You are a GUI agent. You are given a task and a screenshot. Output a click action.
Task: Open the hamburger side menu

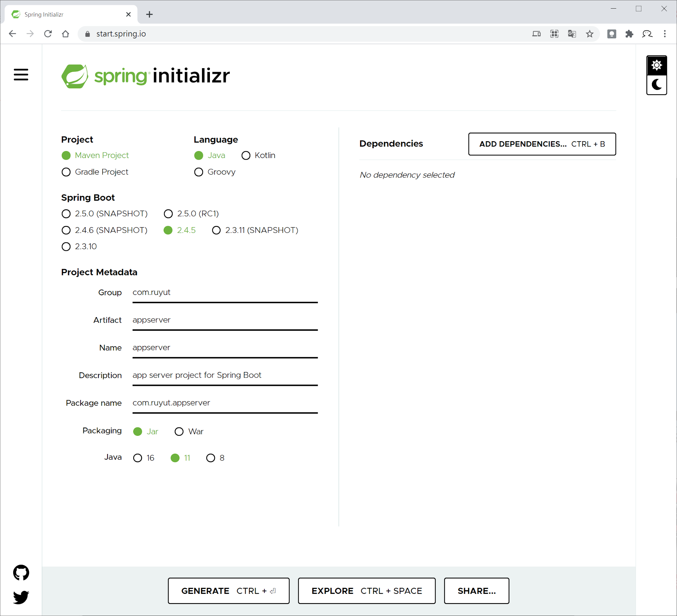click(21, 75)
